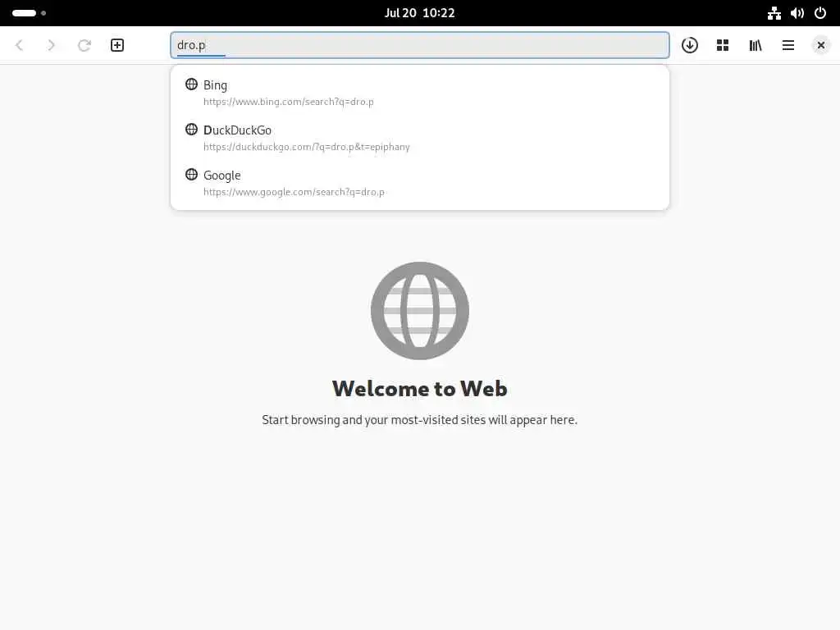Go back using the back arrow
Viewport: 840px width, 630px height.
pos(20,45)
